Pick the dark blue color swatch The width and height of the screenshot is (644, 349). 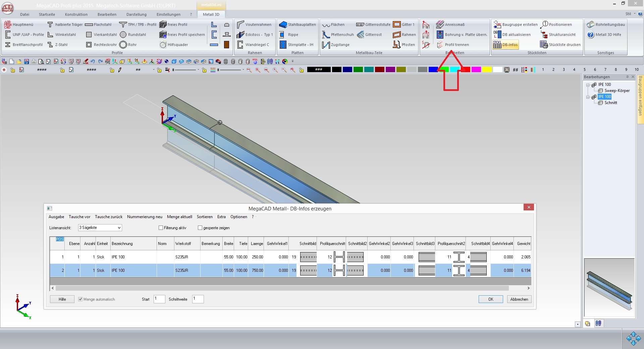coord(347,69)
